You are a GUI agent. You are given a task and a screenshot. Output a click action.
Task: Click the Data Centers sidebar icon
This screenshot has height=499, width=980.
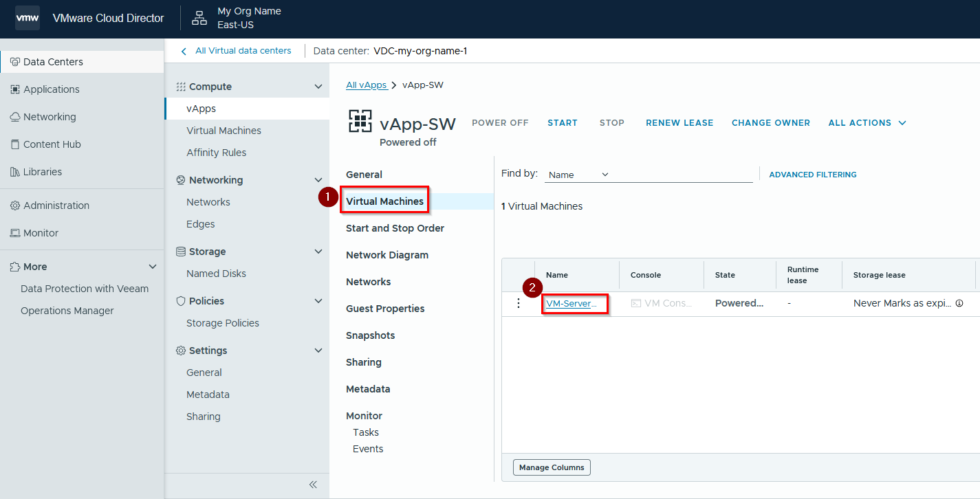[15, 62]
